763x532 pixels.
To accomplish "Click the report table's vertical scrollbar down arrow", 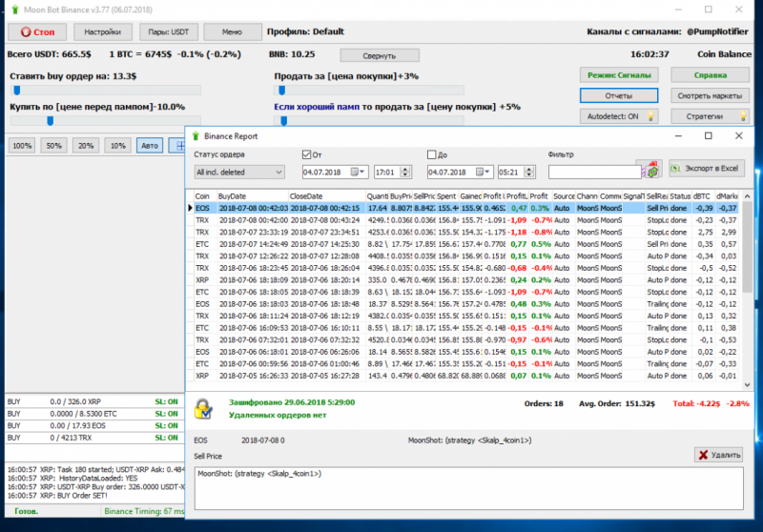I will (748, 385).
